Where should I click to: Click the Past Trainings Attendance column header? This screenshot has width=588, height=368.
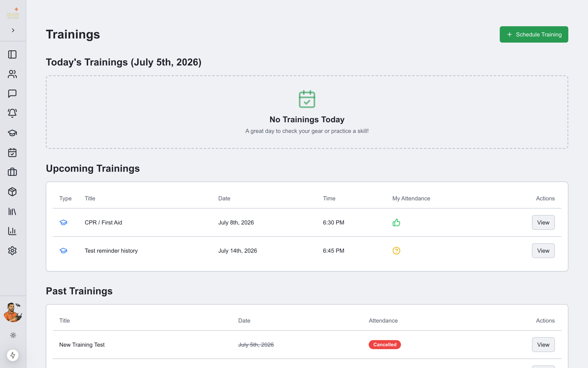click(383, 321)
